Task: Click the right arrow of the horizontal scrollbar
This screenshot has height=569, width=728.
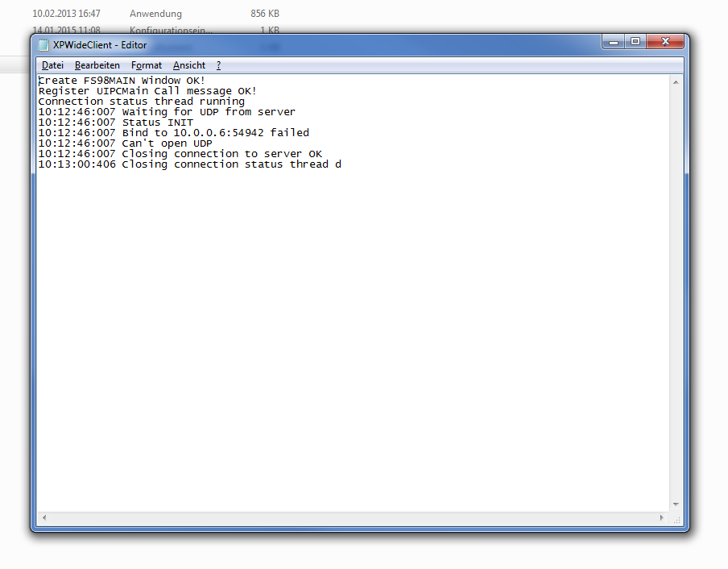Action: [x=664, y=517]
